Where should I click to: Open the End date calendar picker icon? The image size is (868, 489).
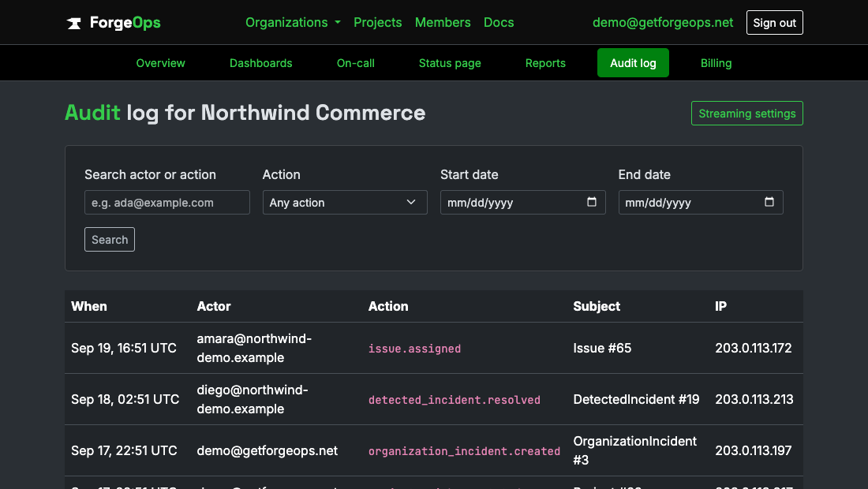click(x=769, y=202)
